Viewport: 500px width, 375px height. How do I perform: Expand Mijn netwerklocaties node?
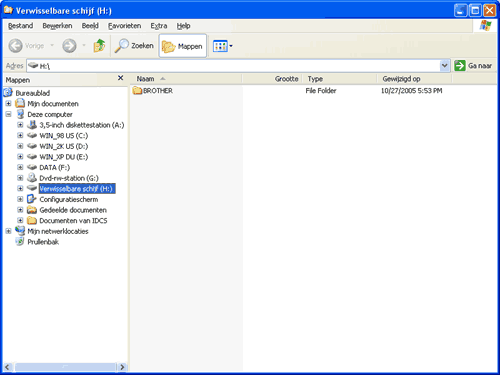8,231
